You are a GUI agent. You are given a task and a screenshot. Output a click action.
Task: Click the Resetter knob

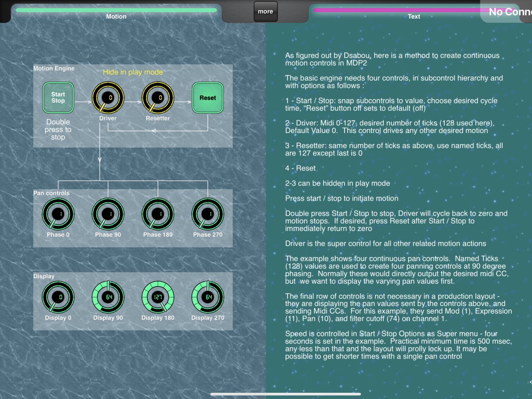158,98
